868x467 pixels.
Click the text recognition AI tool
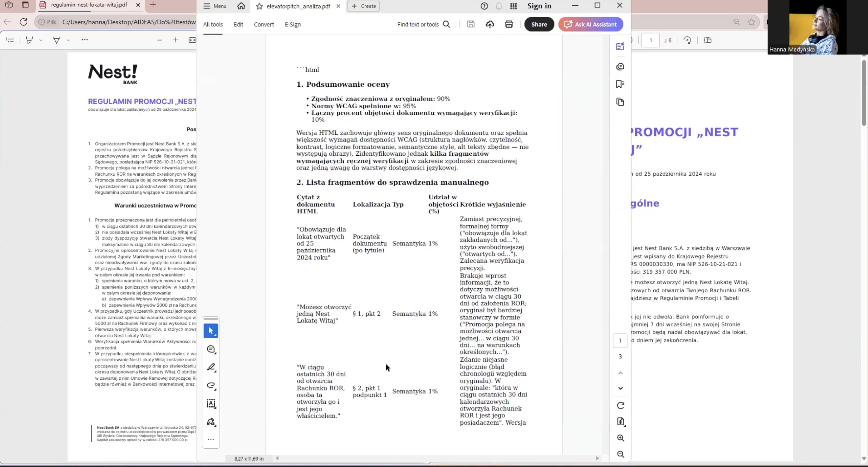[x=211, y=403]
